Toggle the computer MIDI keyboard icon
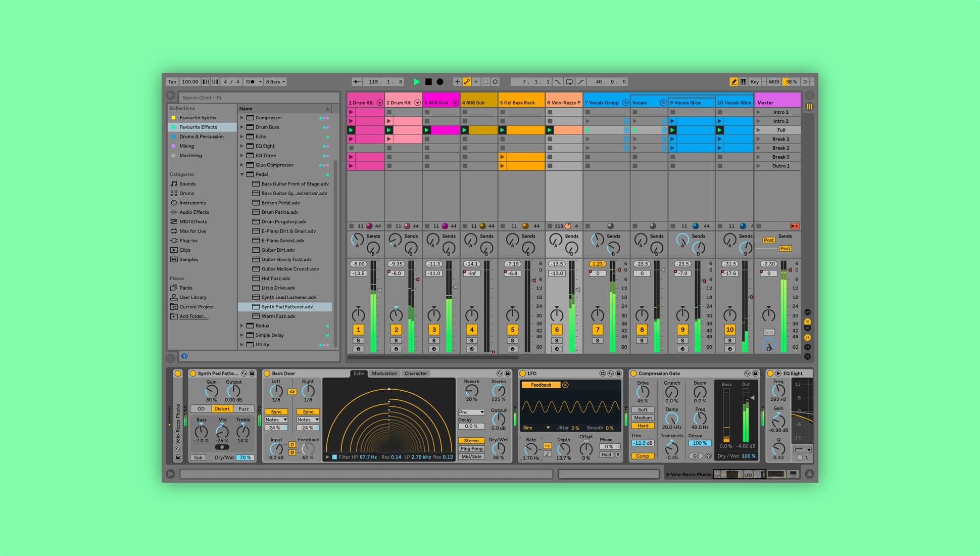 pyautogui.click(x=743, y=82)
